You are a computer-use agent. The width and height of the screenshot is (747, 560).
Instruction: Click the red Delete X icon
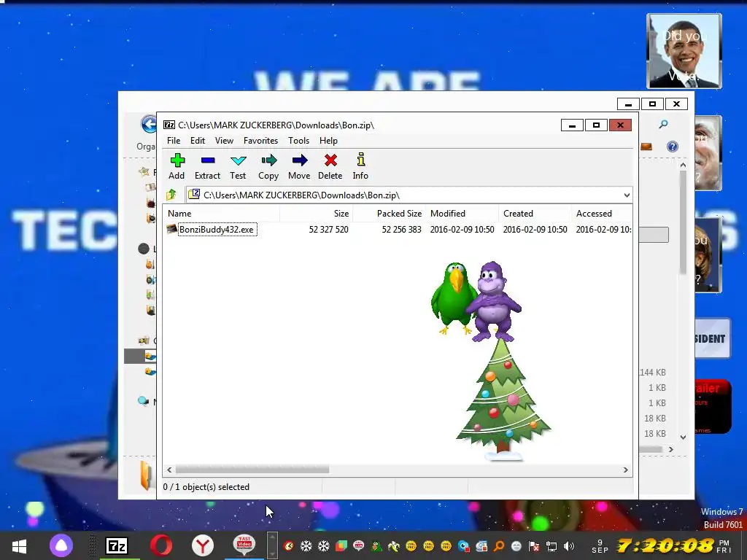click(330, 160)
